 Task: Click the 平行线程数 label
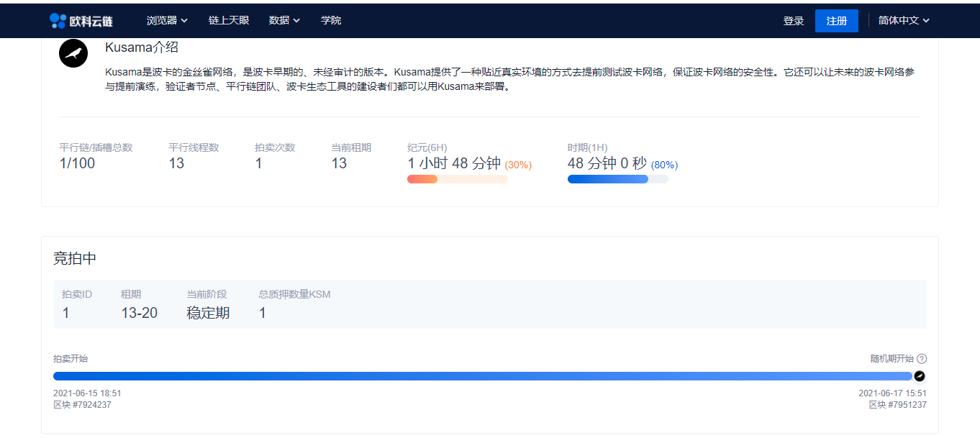point(194,147)
